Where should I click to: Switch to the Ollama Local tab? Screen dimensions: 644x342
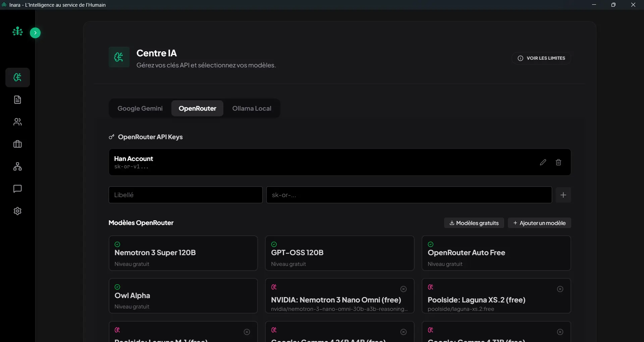252,108
